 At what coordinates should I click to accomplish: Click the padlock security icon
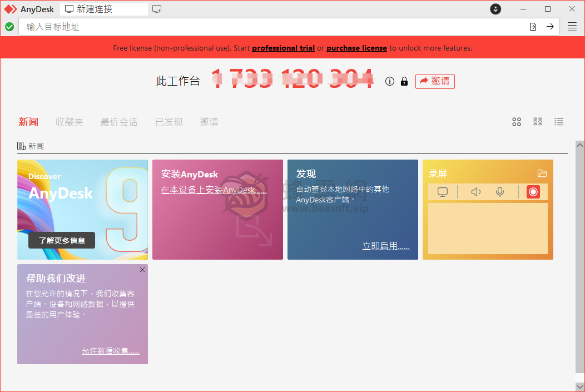click(x=404, y=81)
